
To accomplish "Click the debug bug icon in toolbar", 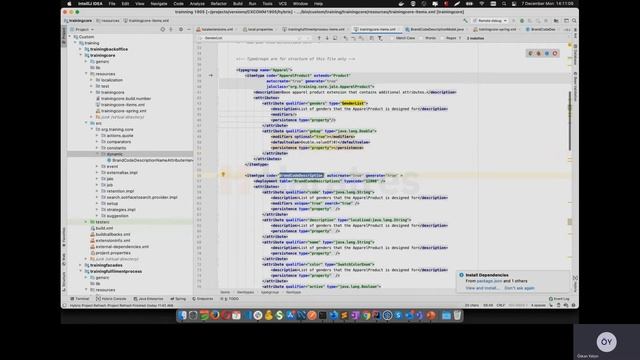I will point(522,20).
